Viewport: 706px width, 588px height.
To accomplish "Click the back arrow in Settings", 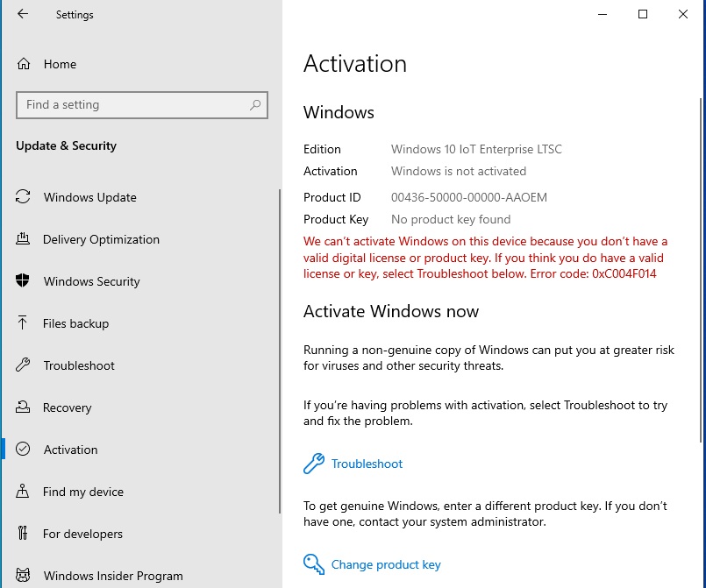I will click(x=23, y=15).
